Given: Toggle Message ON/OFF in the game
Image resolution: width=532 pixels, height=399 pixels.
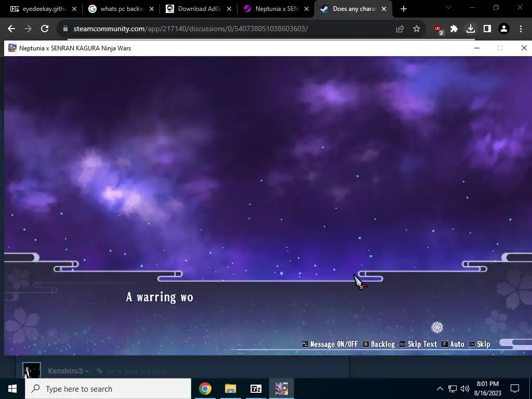Looking at the screenshot, I should click(330, 344).
